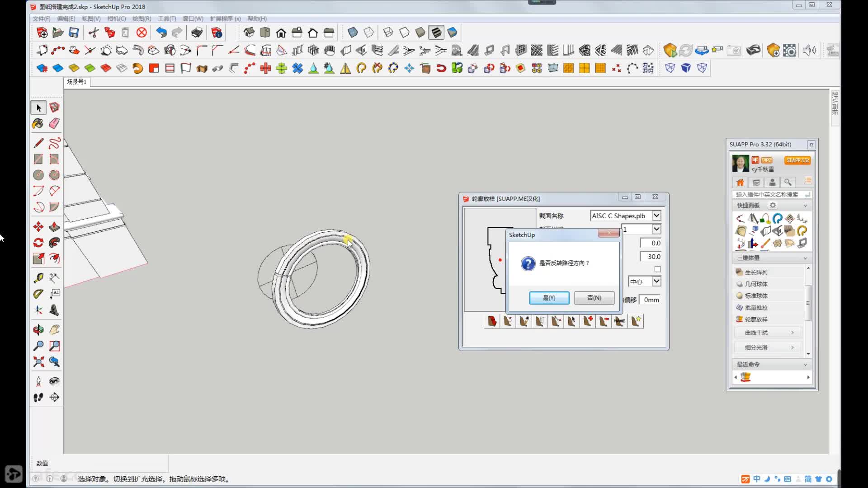Click SUAPP panel search magnifier icon
Screen dimensions: 868x488
(788, 182)
